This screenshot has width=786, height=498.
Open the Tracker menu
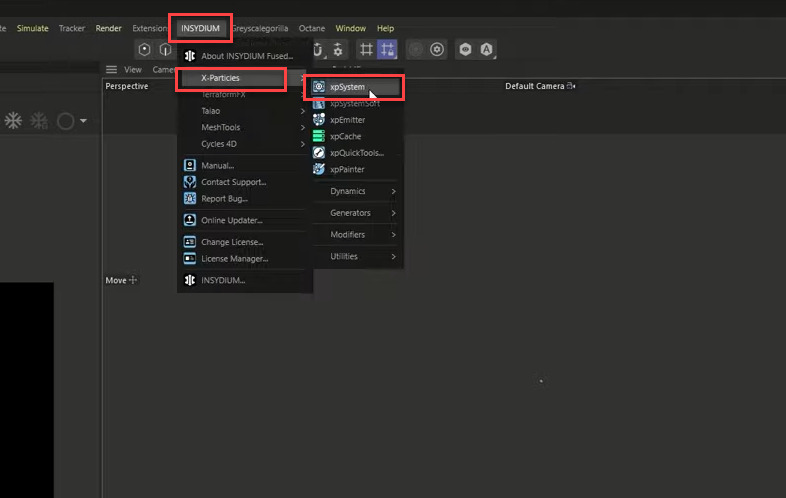click(x=72, y=28)
